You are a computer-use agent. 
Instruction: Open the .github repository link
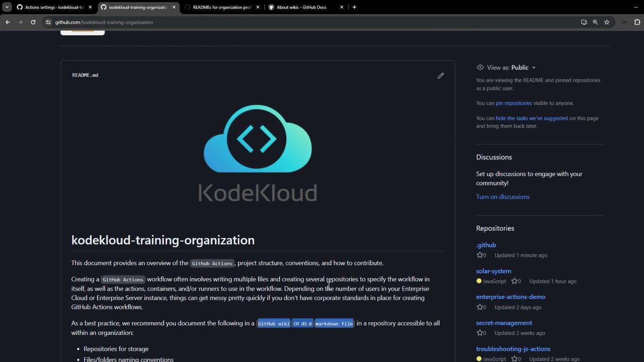coord(486,245)
